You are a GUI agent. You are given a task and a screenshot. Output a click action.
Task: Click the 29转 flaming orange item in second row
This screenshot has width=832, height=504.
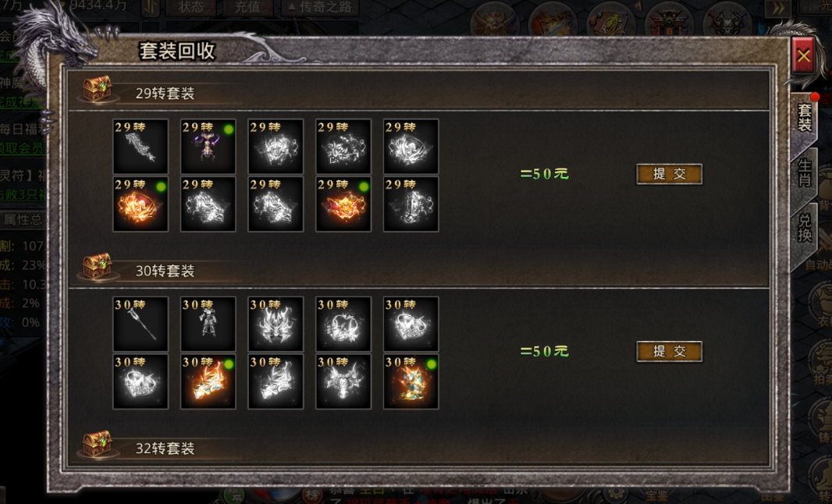coord(140,204)
